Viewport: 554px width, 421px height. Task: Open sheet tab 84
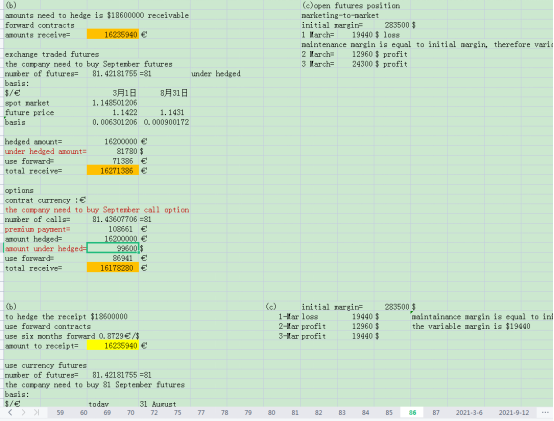coord(365,413)
